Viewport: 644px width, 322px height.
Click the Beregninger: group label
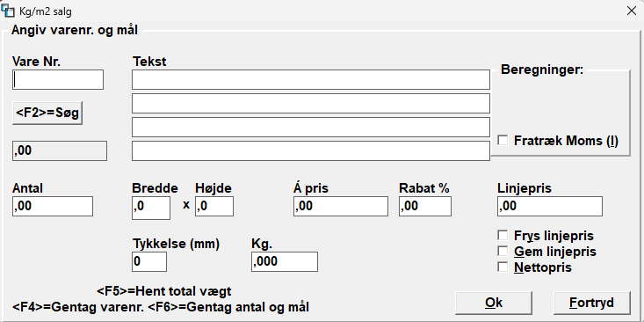542,70
